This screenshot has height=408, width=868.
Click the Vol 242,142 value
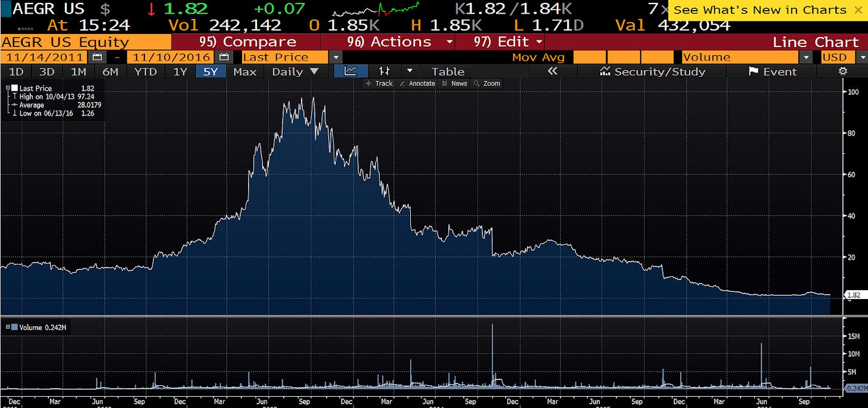point(226,26)
